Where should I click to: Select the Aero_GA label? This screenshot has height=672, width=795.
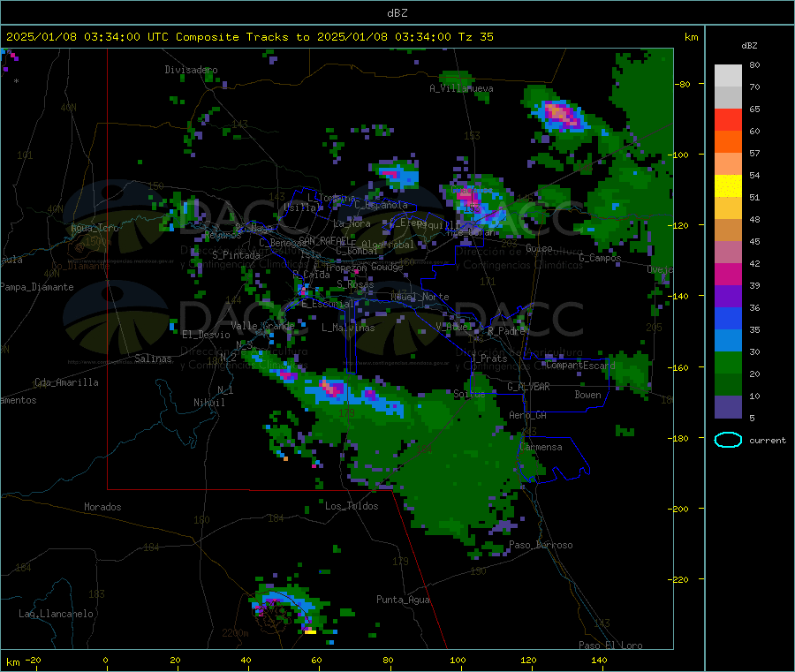[528, 415]
